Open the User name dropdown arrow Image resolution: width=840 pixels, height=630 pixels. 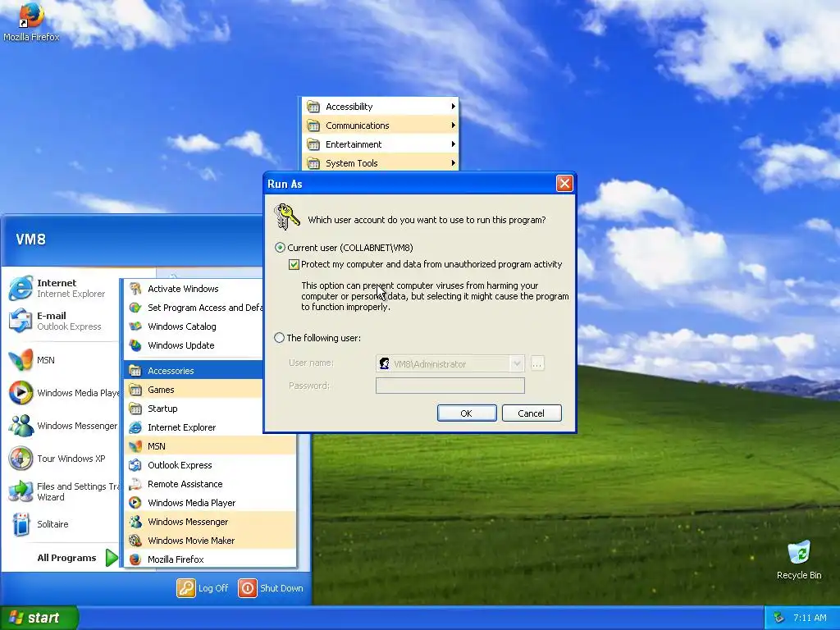[517, 363]
